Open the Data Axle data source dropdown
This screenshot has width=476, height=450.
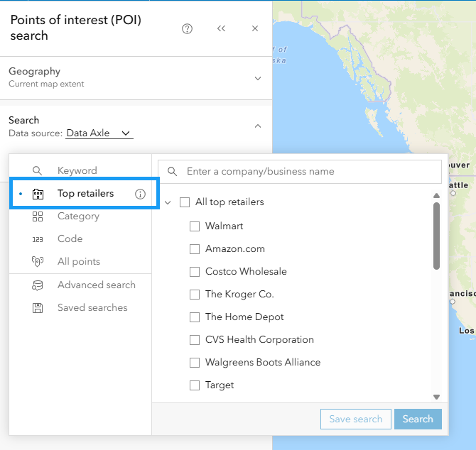[x=99, y=133]
